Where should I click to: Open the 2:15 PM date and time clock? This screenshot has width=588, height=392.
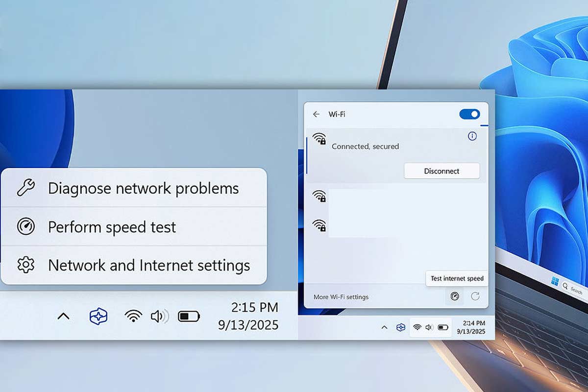248,316
